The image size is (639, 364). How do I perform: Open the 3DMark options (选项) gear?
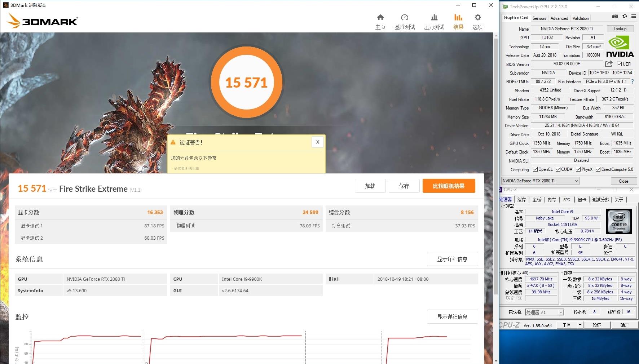477,22
